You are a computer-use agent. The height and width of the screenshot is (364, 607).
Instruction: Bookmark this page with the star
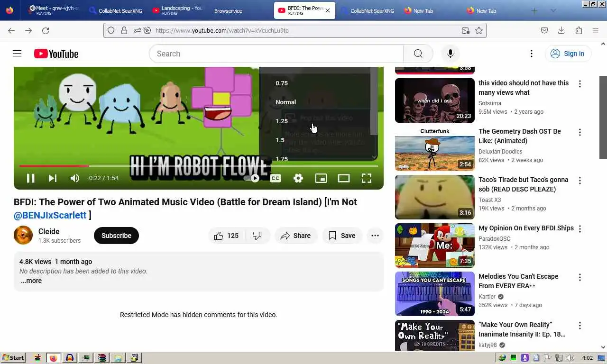point(479,30)
